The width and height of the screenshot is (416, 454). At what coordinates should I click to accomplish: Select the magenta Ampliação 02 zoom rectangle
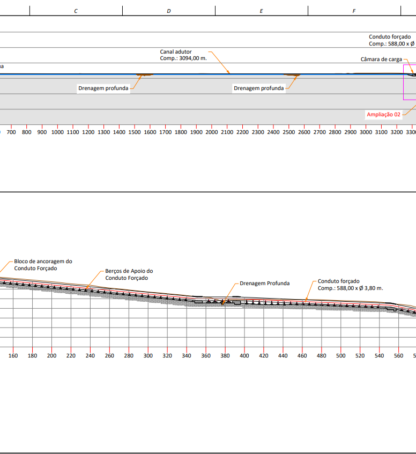410,82
